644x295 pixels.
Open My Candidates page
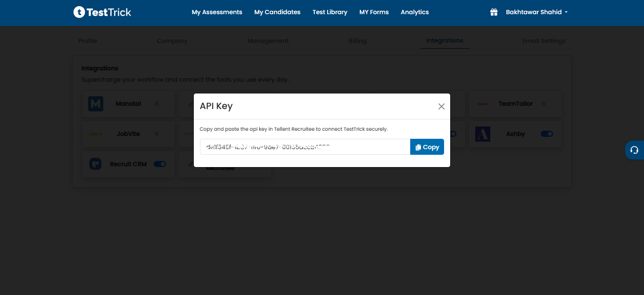277,12
